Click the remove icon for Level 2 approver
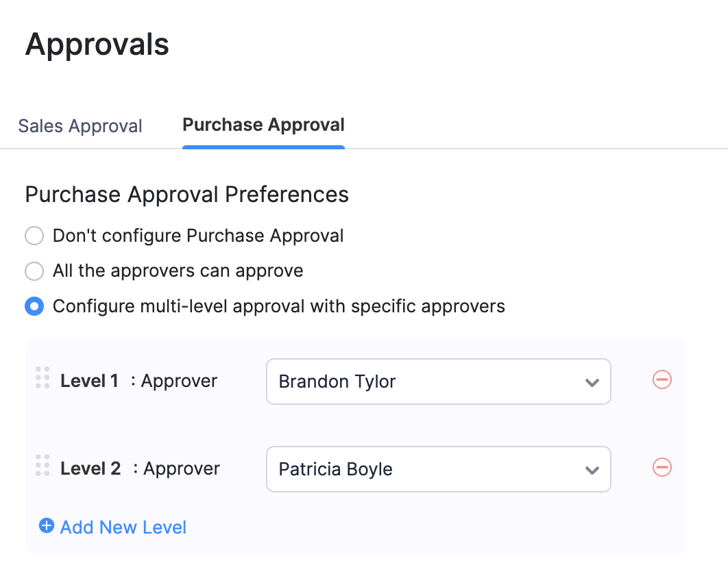Image resolution: width=728 pixels, height=574 pixels. pos(661,468)
